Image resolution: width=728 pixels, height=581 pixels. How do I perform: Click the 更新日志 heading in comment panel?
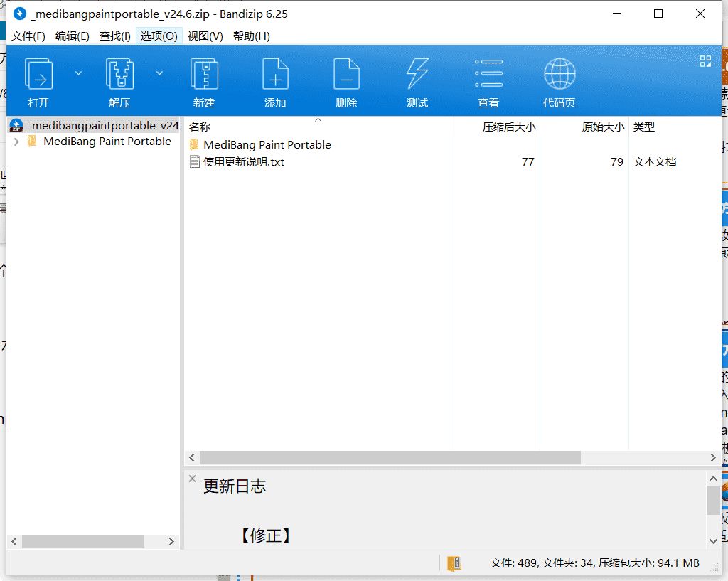(235, 486)
